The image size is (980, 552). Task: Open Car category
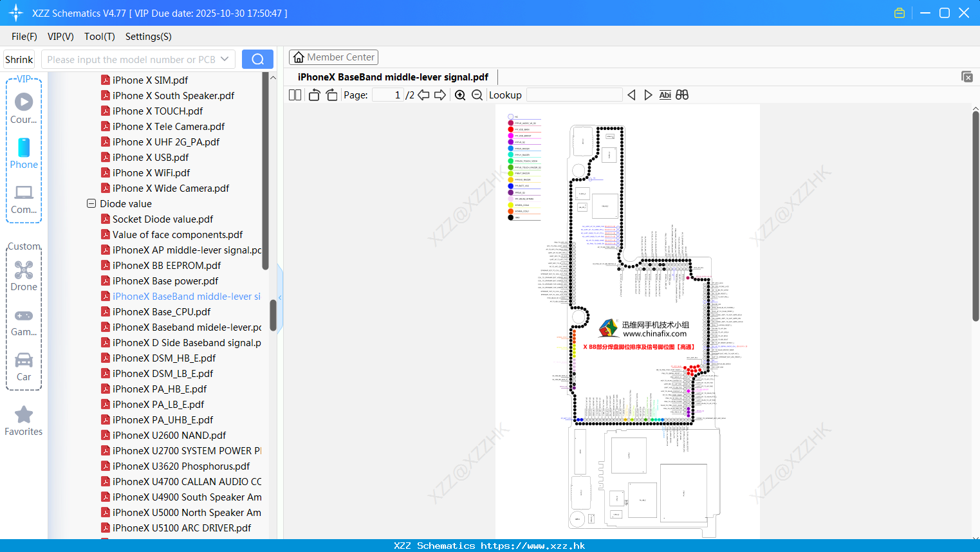pos(24,367)
